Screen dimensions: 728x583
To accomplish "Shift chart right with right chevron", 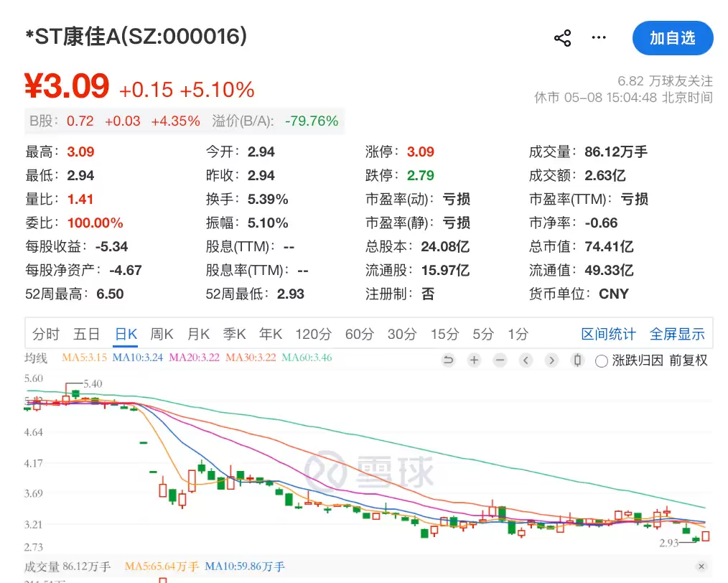I will tap(551, 360).
